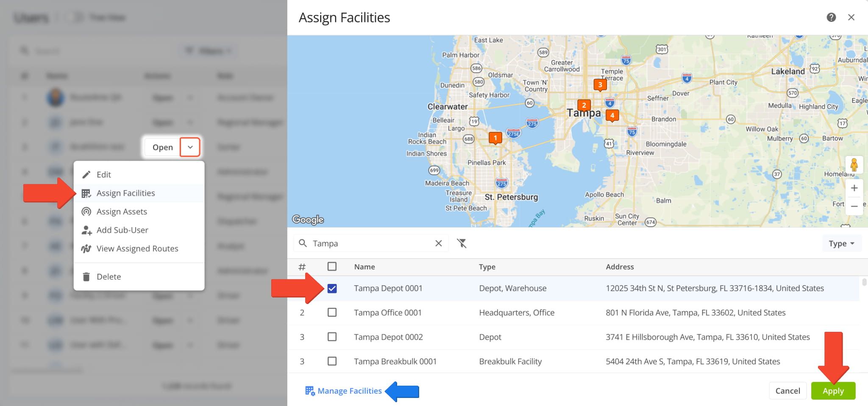Click the green Apply button

[x=833, y=391]
